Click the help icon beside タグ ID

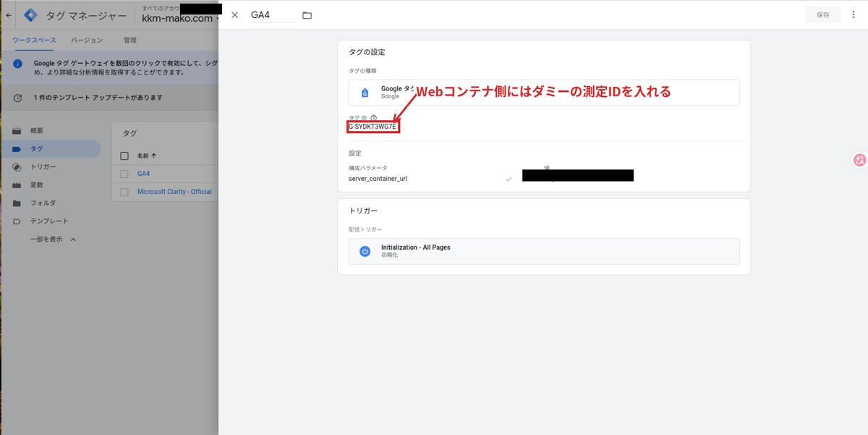(x=374, y=117)
